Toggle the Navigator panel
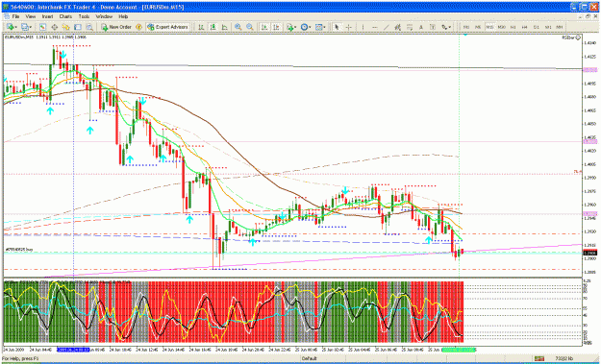The height and width of the screenshot is (364, 601). pos(66,27)
